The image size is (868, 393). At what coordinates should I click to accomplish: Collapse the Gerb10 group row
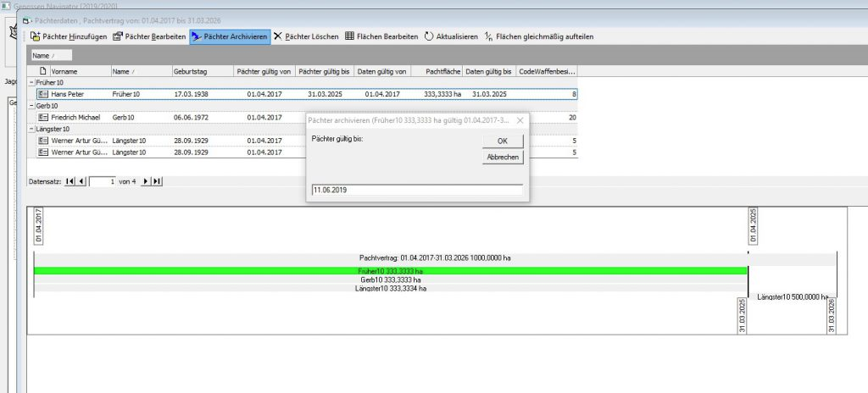(x=31, y=106)
